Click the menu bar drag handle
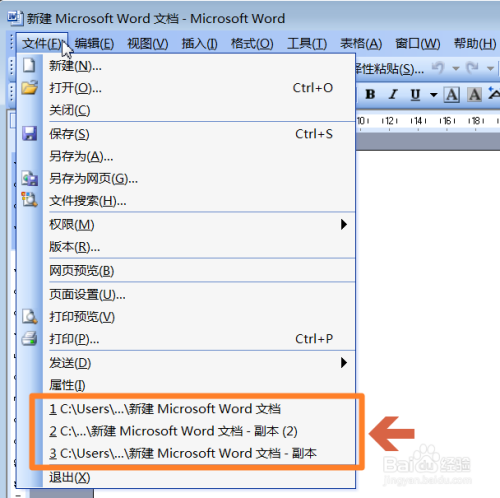The height and width of the screenshot is (498, 500). click(11, 43)
